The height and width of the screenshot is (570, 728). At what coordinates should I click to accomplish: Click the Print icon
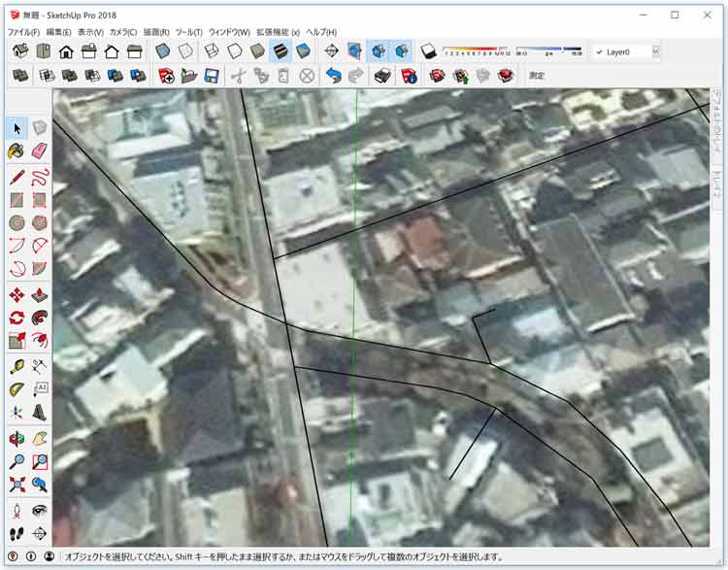click(382, 76)
